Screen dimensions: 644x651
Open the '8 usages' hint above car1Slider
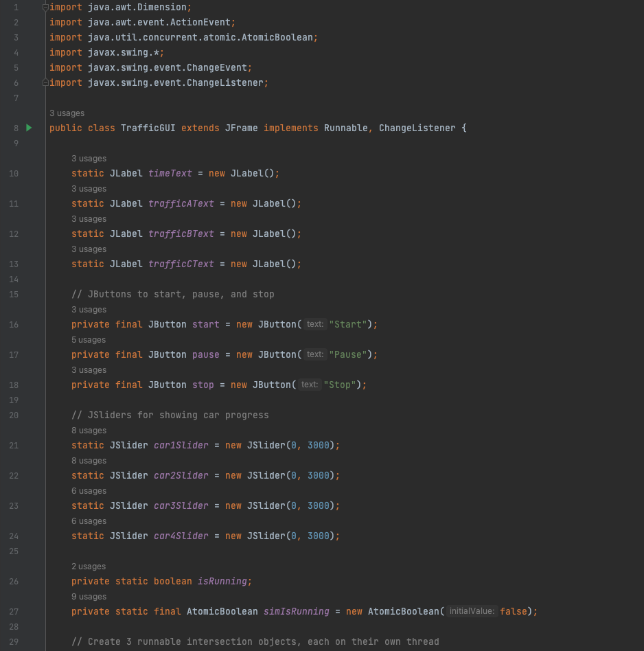pyautogui.click(x=89, y=430)
